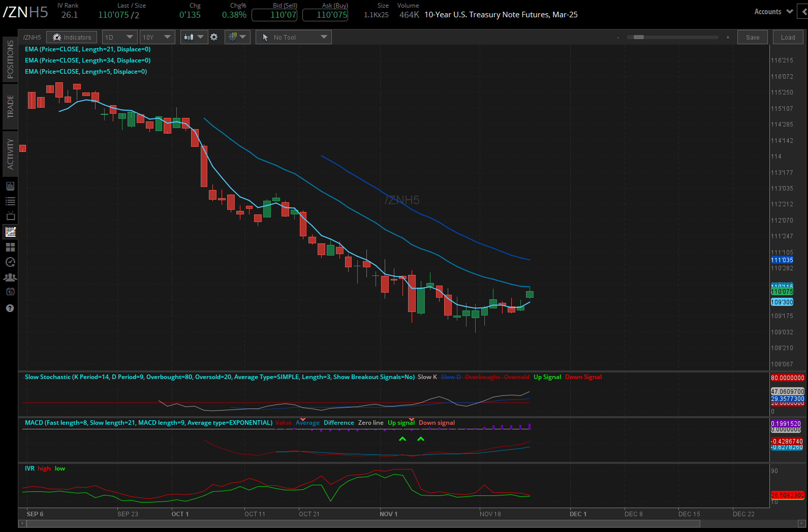Click the scrollbar right arrow
This screenshot has height=532, width=808.
pos(801,523)
